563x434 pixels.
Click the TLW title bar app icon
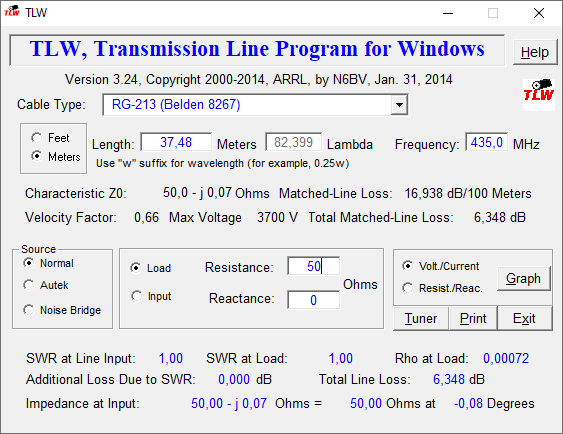pyautogui.click(x=12, y=12)
